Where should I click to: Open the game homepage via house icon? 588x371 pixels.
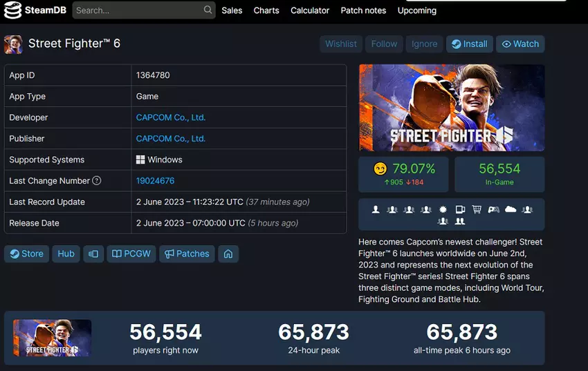[228, 254]
